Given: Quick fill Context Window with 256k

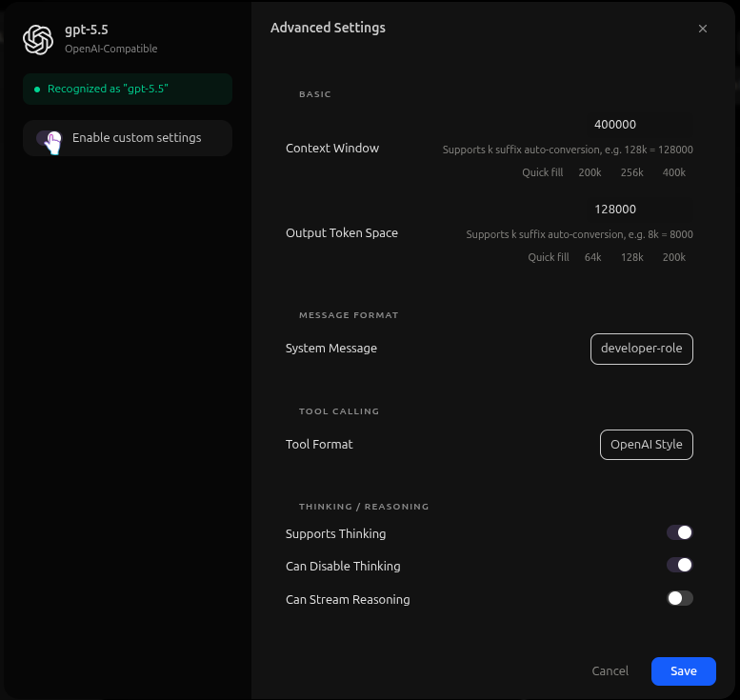Looking at the screenshot, I should (631, 172).
